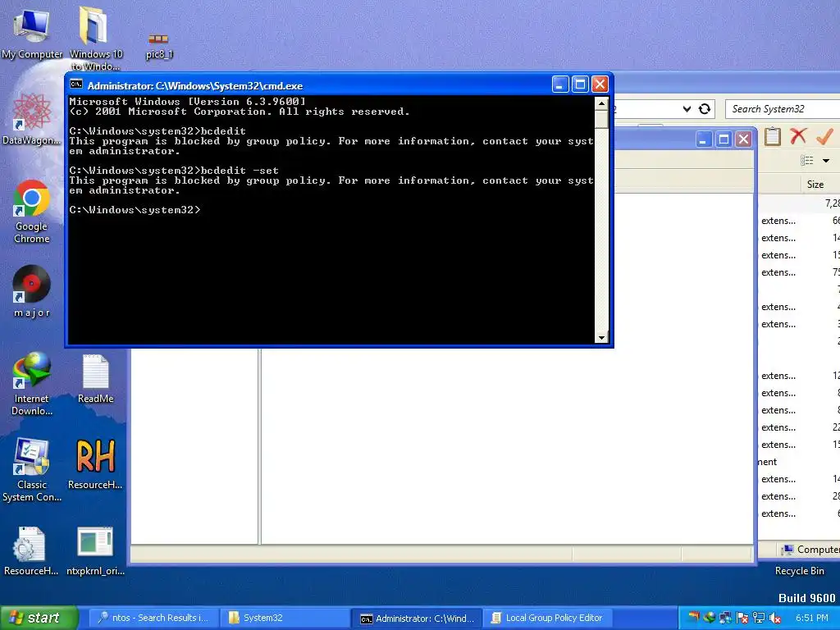The image size is (840, 630).
Task: Open the ReadMe text file
Action: click(95, 378)
